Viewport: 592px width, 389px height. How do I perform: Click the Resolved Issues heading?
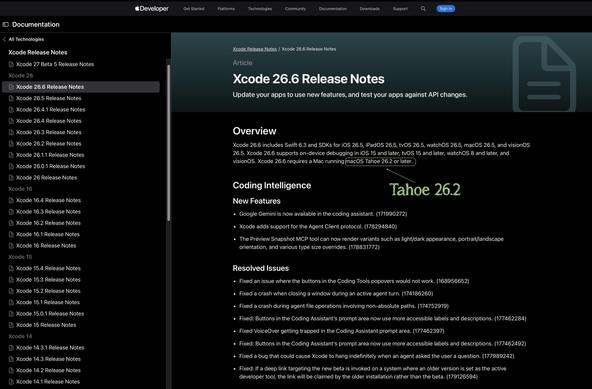[x=261, y=268]
